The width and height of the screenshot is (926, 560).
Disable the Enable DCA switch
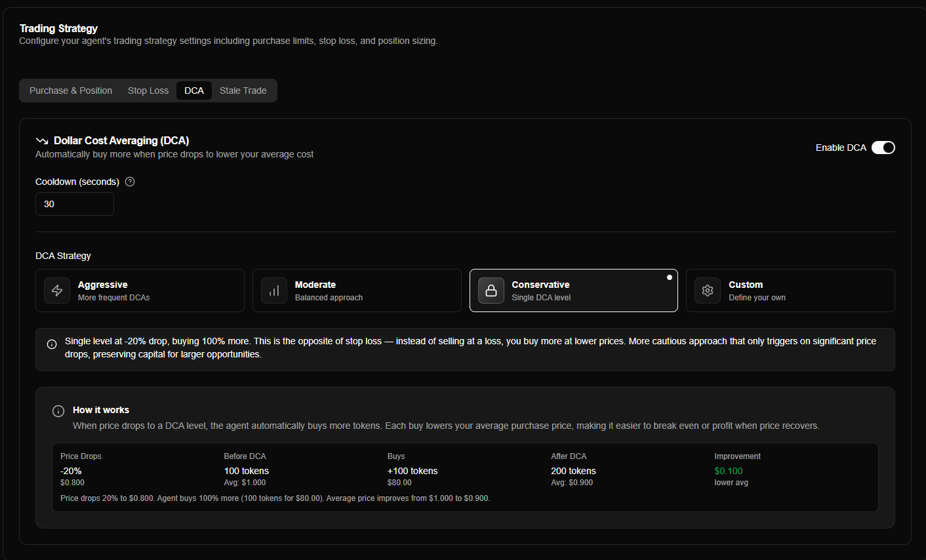tap(883, 148)
